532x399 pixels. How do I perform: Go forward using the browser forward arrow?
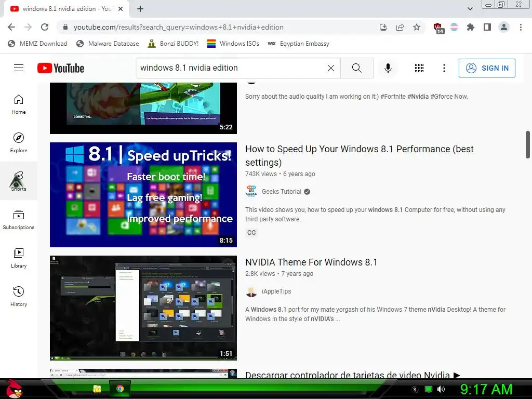click(x=28, y=27)
